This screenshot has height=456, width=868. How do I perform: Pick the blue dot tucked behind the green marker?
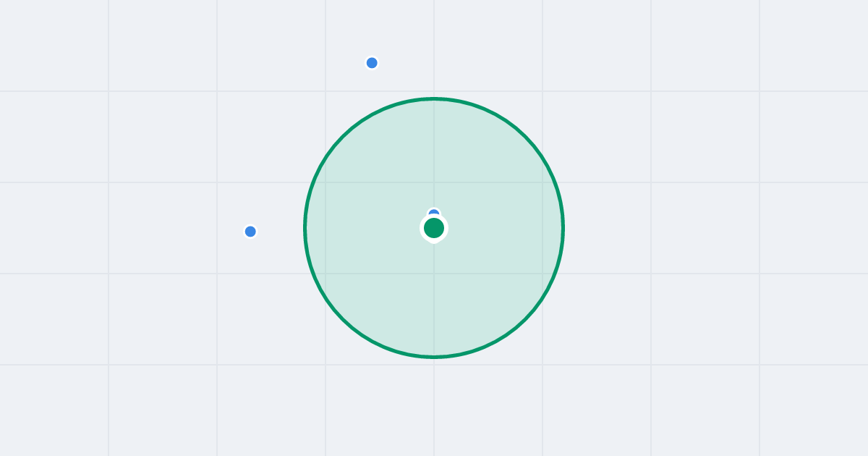434,212
